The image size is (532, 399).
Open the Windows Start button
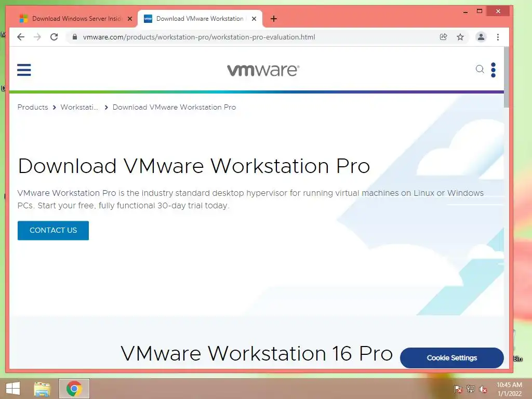[x=13, y=389]
